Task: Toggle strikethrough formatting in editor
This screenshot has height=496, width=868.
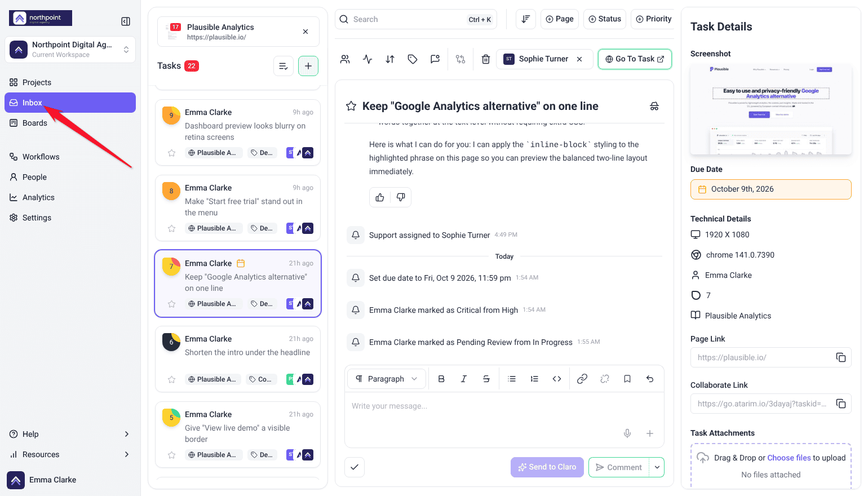Action: [486, 379]
